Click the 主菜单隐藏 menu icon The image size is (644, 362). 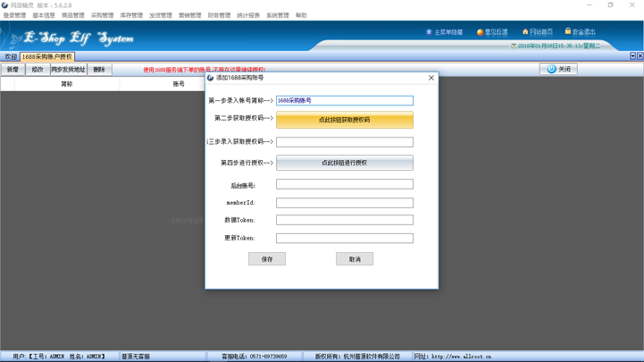point(429,32)
